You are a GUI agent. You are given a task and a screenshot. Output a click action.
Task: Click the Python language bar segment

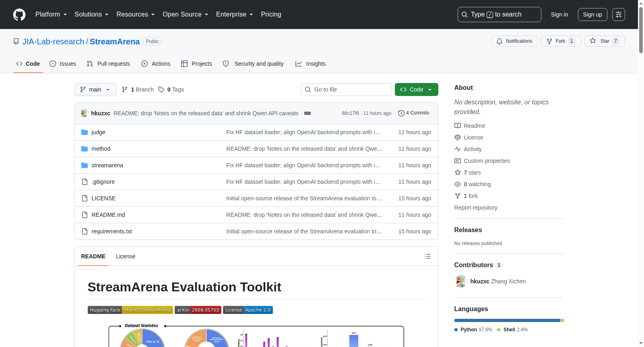pyautogui.click(x=507, y=320)
